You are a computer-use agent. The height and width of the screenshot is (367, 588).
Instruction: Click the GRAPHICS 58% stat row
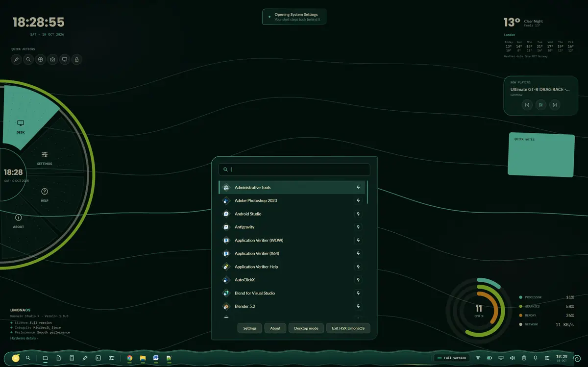546,306
